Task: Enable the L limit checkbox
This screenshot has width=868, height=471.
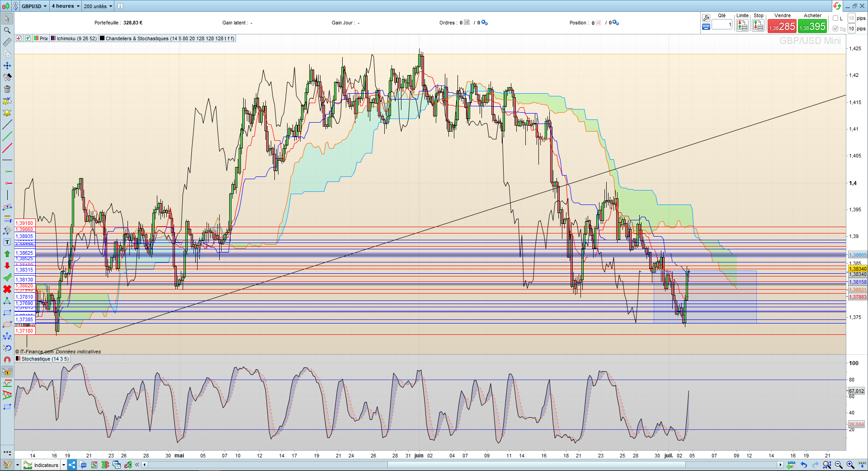Action: 835,19
